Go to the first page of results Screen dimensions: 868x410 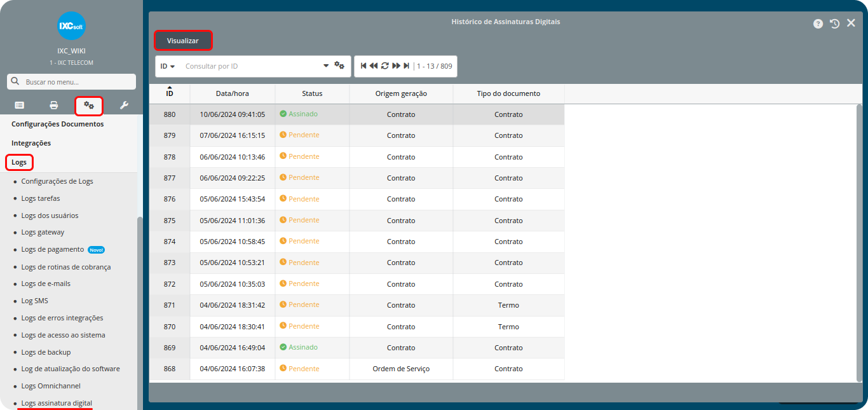click(363, 65)
